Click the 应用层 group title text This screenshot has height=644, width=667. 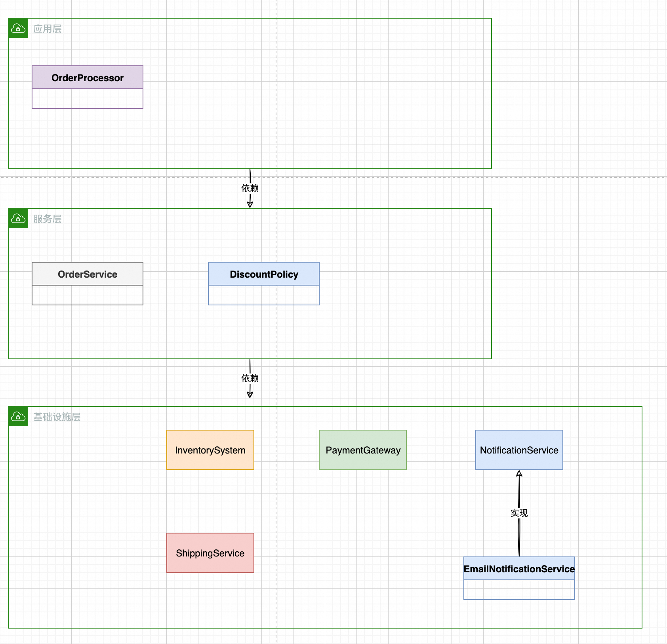47,29
